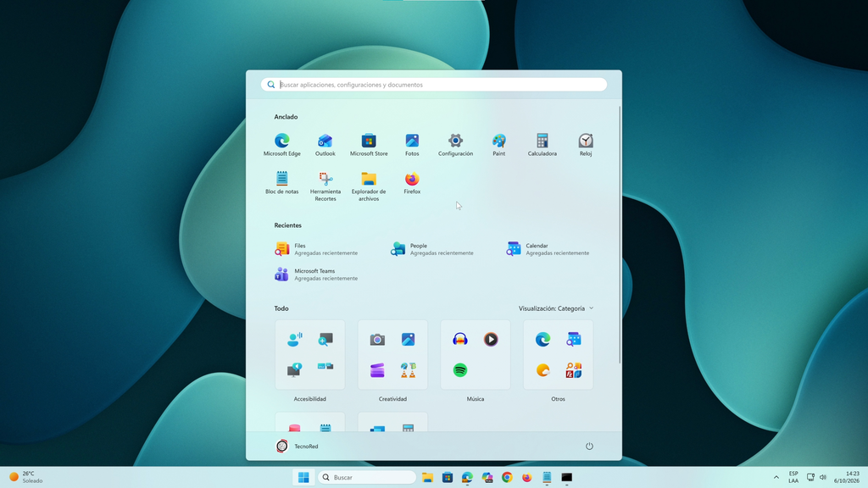Open Configuración gear app
The width and height of the screenshot is (868, 488).
coord(455,145)
